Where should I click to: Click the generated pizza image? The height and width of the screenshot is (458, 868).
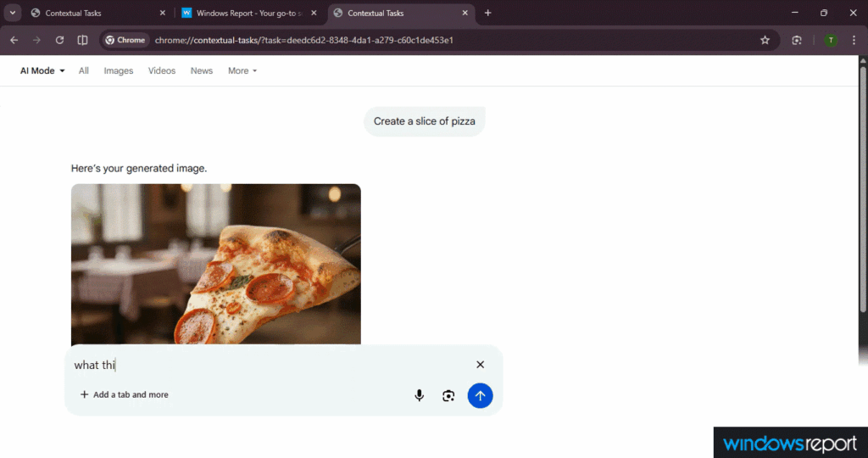click(215, 263)
